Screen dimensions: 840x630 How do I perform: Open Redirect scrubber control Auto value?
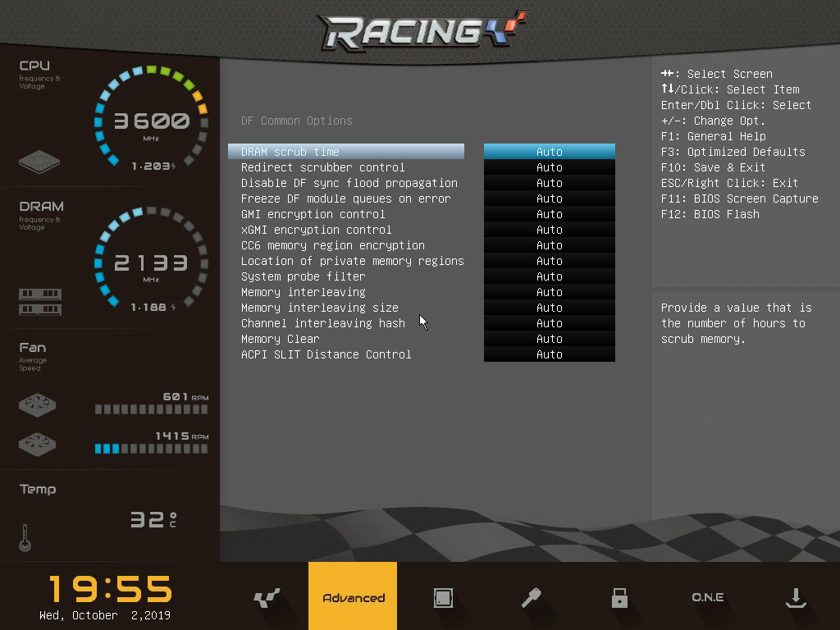tap(549, 167)
